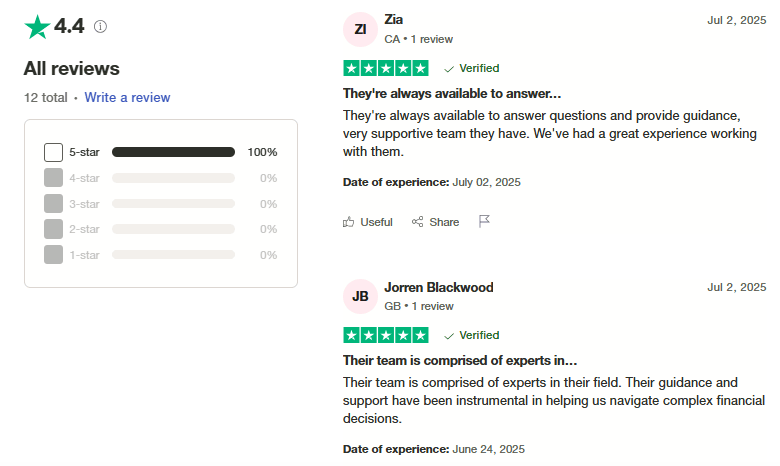Screen dimensions: 780x466
Task: Share Zia's review
Action: (436, 222)
